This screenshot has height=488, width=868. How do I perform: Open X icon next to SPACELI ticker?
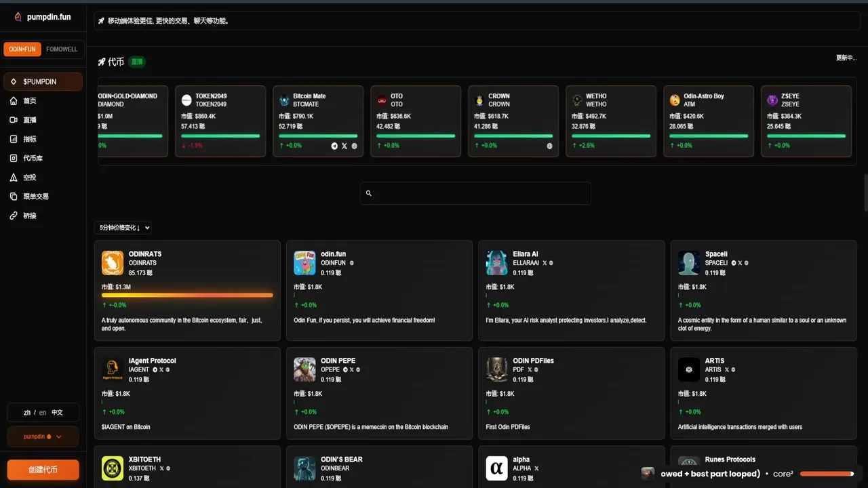(x=740, y=263)
